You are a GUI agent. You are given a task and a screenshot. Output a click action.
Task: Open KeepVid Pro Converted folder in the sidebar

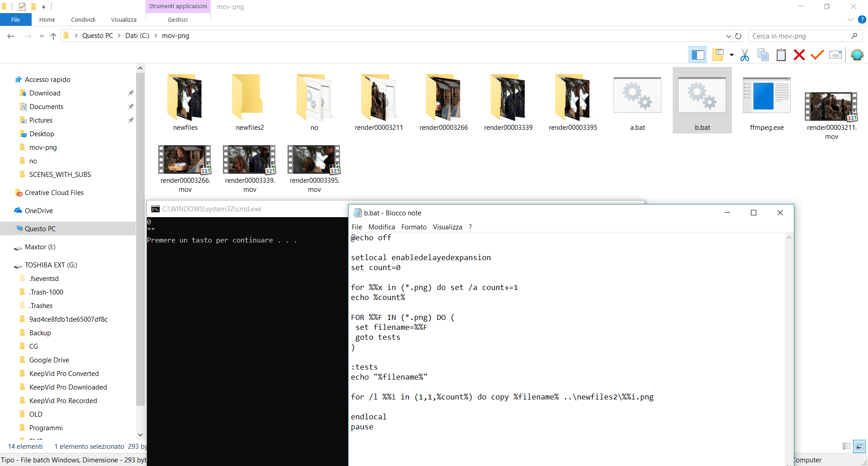coord(64,374)
